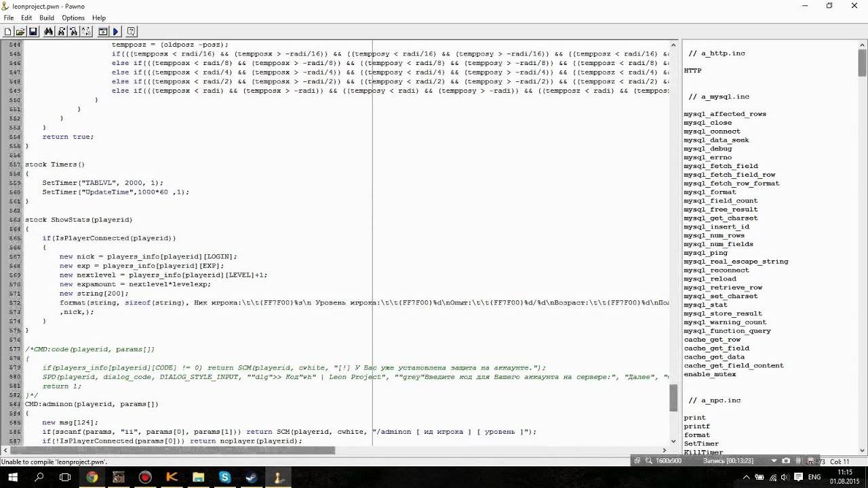Save the script with the floppy icon
Image resolution: width=868 pixels, height=488 pixels.
tap(33, 31)
